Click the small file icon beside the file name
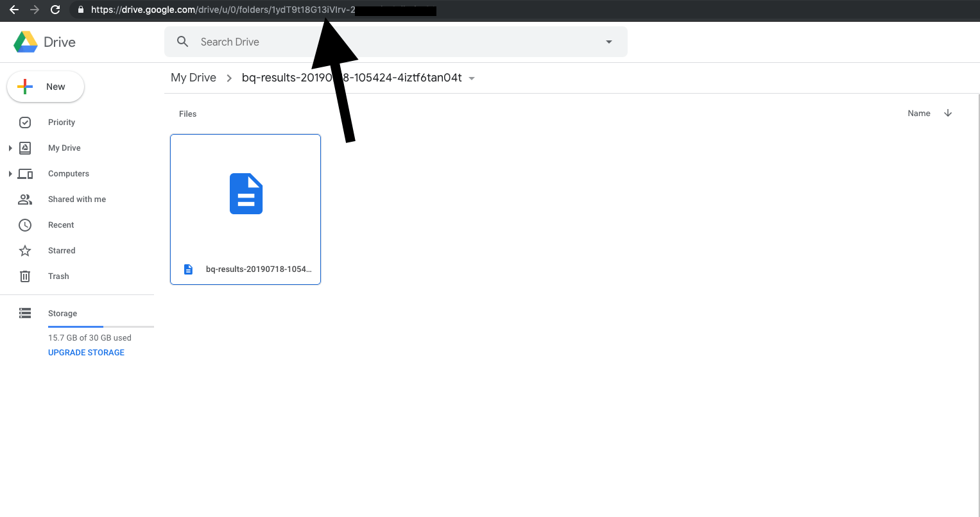This screenshot has width=980, height=517. coord(188,269)
